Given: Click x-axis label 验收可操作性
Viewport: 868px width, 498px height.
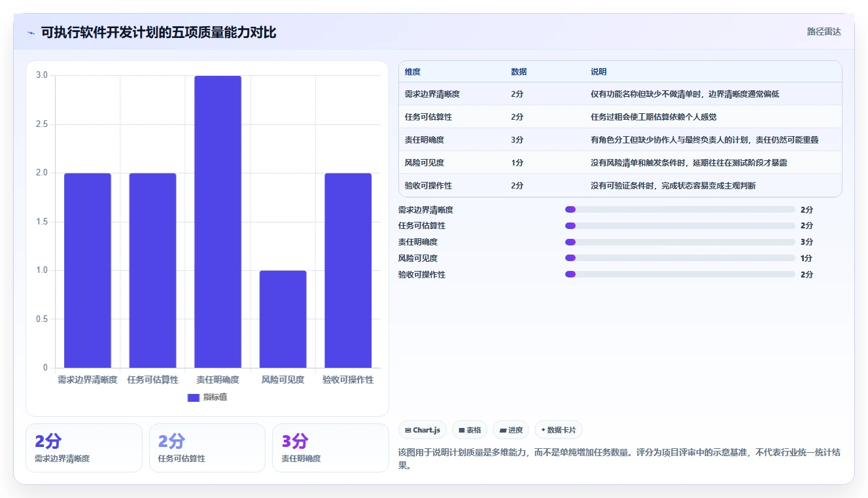Looking at the screenshot, I should click(348, 380).
